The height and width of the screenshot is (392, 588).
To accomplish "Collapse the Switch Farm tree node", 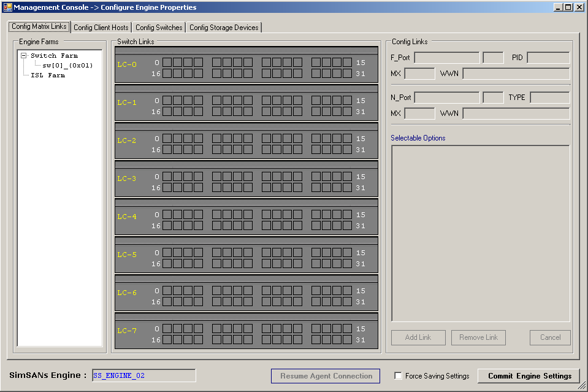I will 24,55.
